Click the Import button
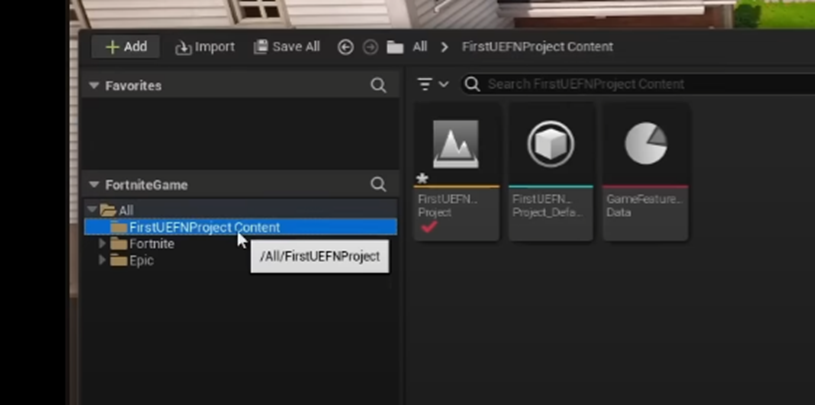 pyautogui.click(x=205, y=47)
